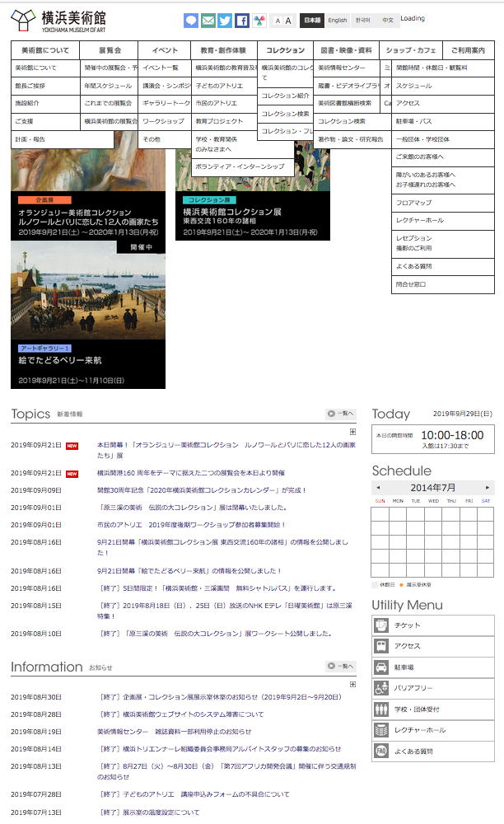504x824 pixels.
Task: Select フロアマップ in the submenu
Action: (x=442, y=203)
